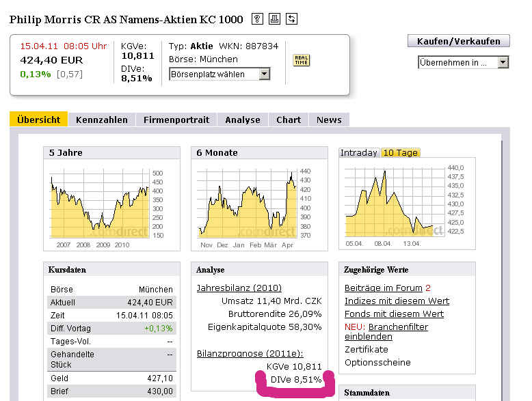
Task: Click the Brief 430,00 row
Action: pos(111,391)
